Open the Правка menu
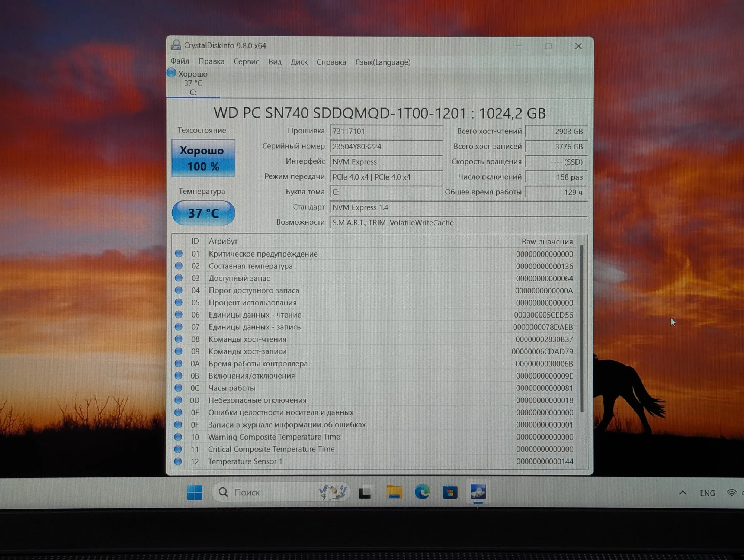744x560 pixels. (211, 62)
